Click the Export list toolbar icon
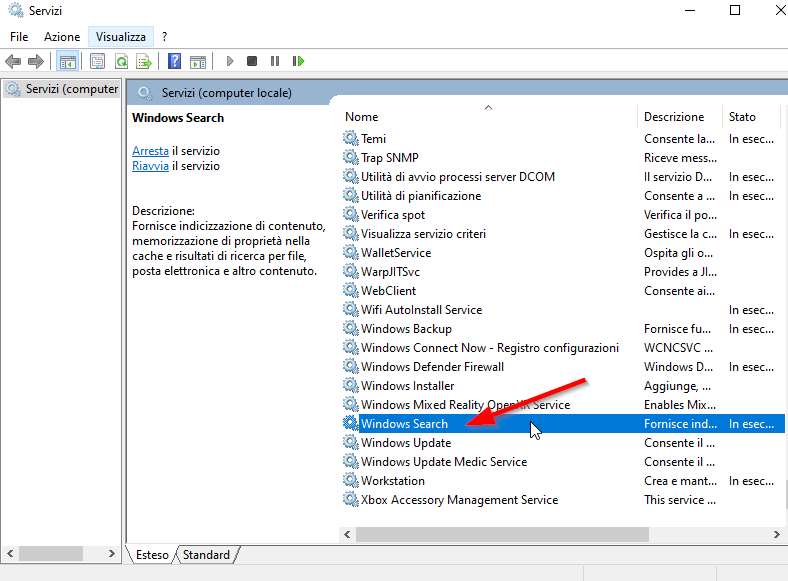Image resolution: width=788 pixels, height=581 pixels. pos(144,61)
